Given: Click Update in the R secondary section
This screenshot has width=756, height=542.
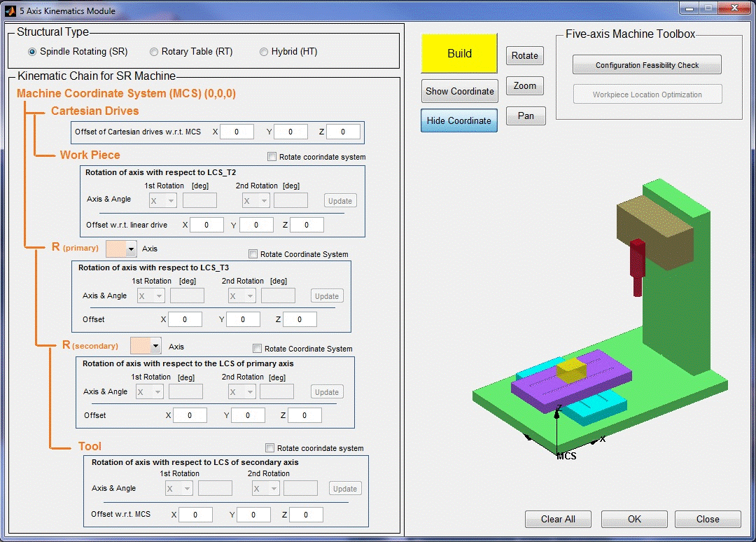Looking at the screenshot, I should click(327, 392).
